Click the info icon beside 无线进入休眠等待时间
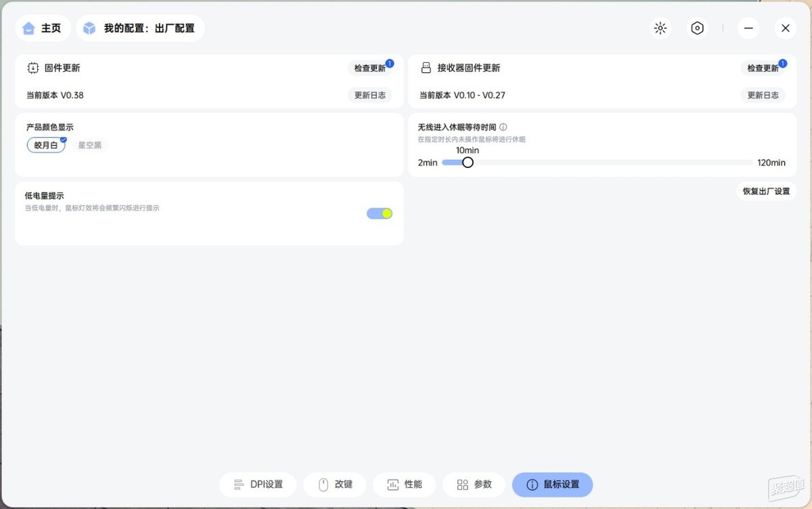Image resolution: width=812 pixels, height=509 pixels. 503,127
